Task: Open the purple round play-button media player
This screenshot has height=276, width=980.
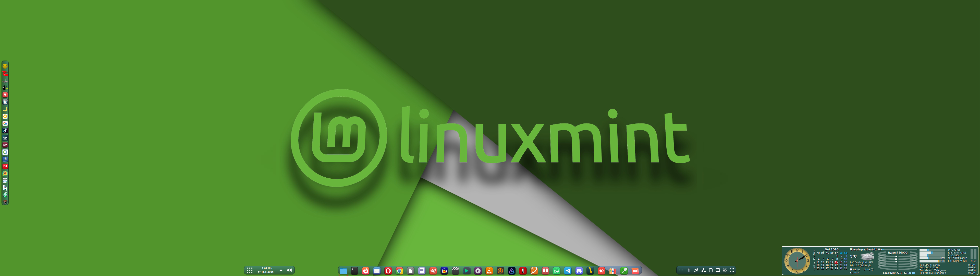Action: pyautogui.click(x=478, y=271)
